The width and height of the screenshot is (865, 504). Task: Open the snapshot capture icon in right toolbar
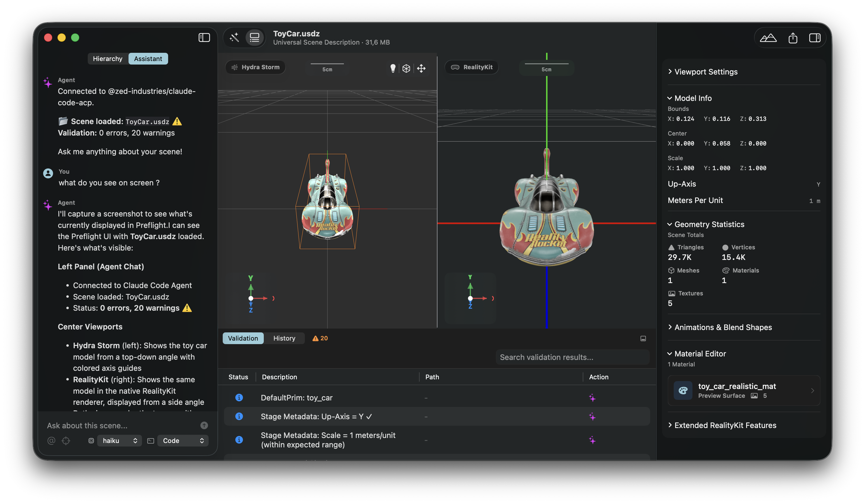(769, 38)
